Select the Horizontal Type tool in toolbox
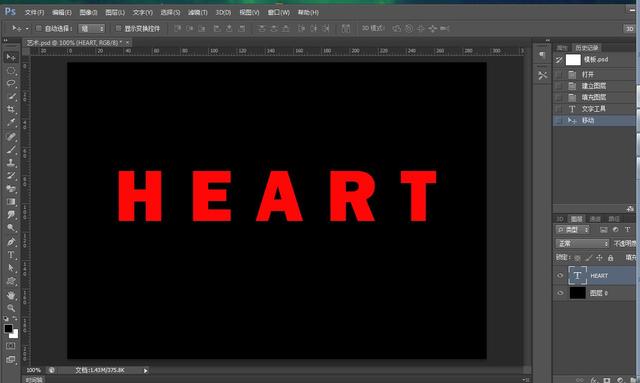Viewport: 640px width, 383px height. click(x=11, y=255)
